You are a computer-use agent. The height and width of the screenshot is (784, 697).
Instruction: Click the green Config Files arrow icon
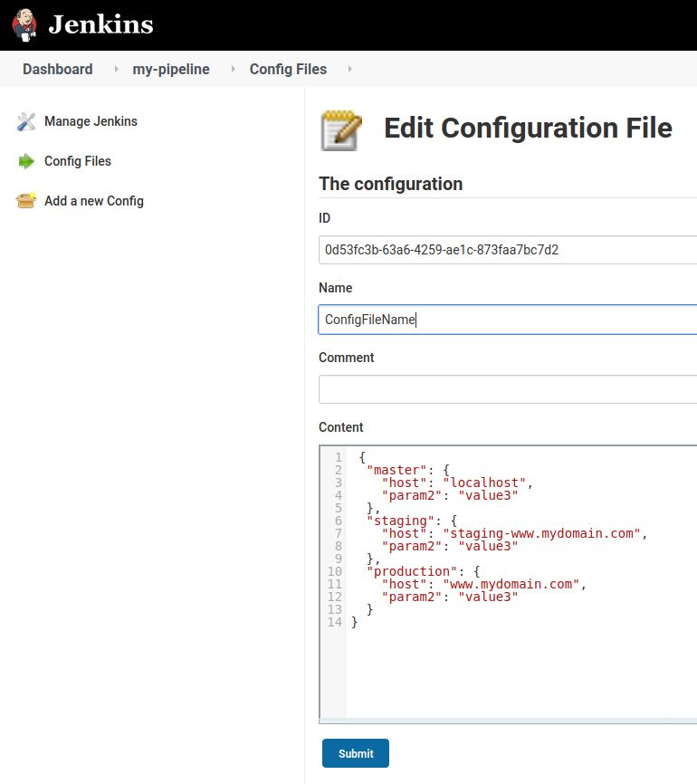click(26, 161)
